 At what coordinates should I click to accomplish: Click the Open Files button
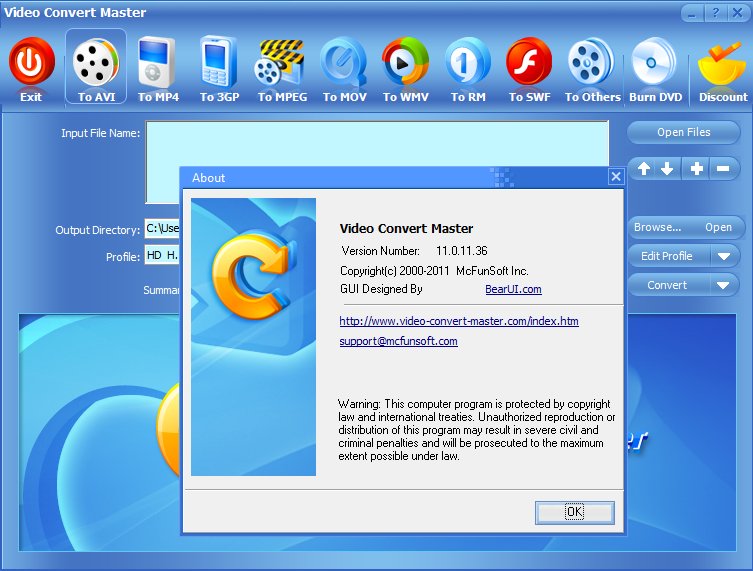[x=683, y=132]
